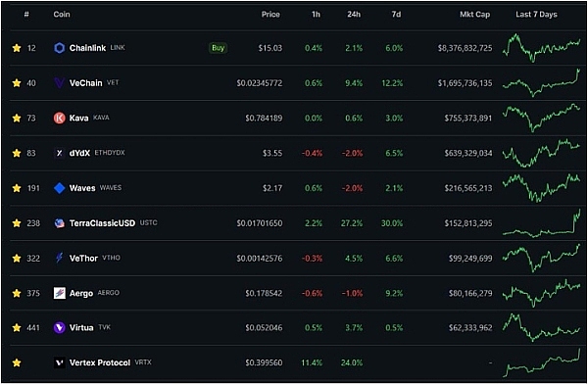
Task: Click the purple Virtua logo icon
Action: [59, 328]
